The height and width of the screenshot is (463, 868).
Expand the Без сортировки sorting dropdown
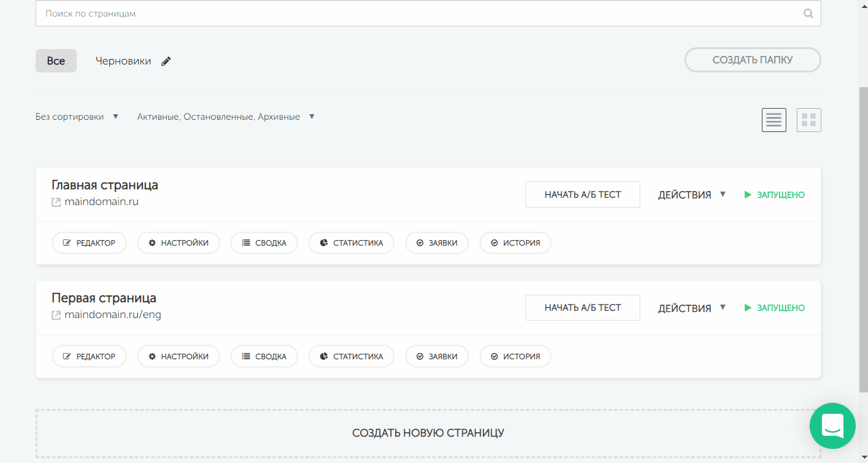pos(77,117)
